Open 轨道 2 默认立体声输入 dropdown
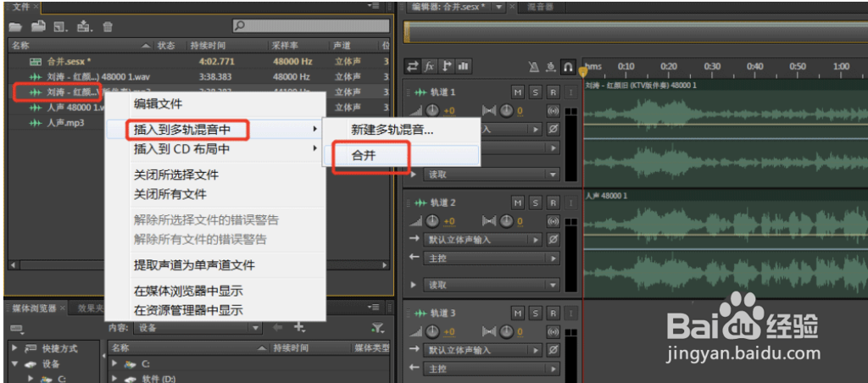 click(x=482, y=240)
